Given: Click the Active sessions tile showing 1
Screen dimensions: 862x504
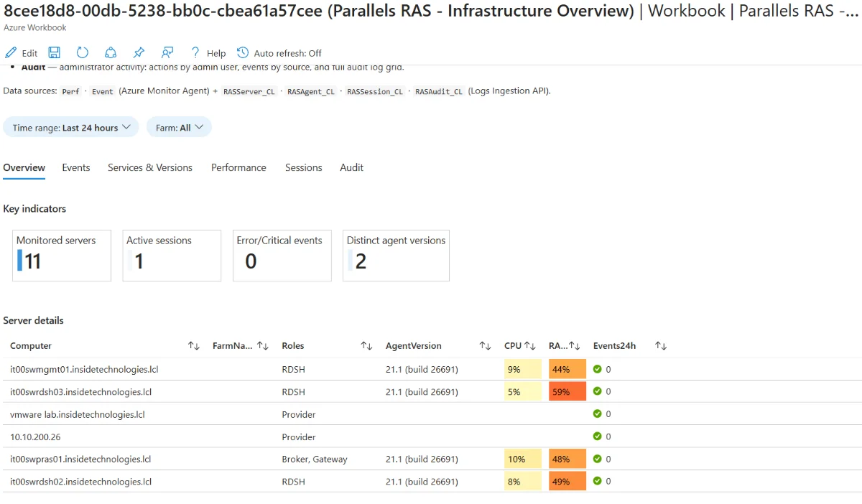Looking at the screenshot, I should pos(172,256).
